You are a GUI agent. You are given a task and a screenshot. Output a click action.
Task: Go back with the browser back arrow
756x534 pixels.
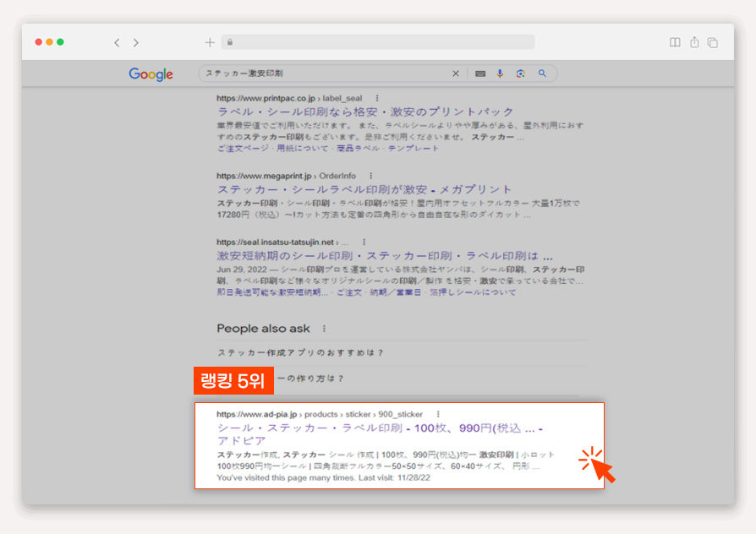[117, 43]
